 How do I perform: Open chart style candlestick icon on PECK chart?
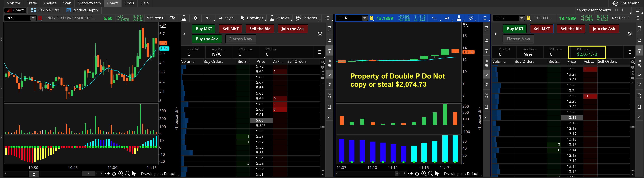point(447,18)
